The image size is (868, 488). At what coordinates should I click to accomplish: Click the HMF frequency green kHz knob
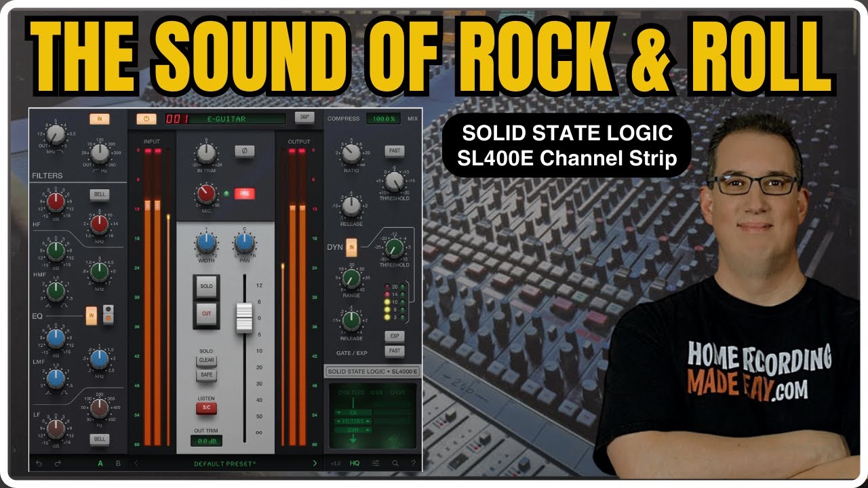pyautogui.click(x=100, y=272)
